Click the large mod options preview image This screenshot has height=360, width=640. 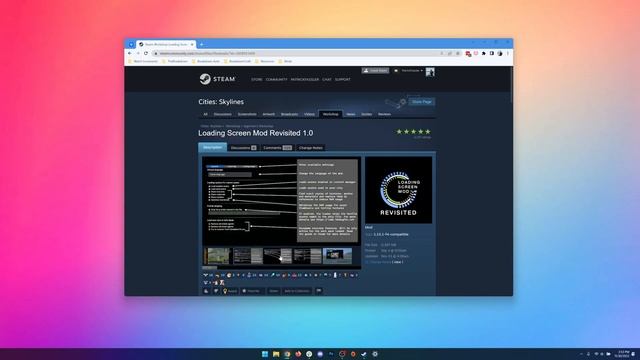coord(282,201)
